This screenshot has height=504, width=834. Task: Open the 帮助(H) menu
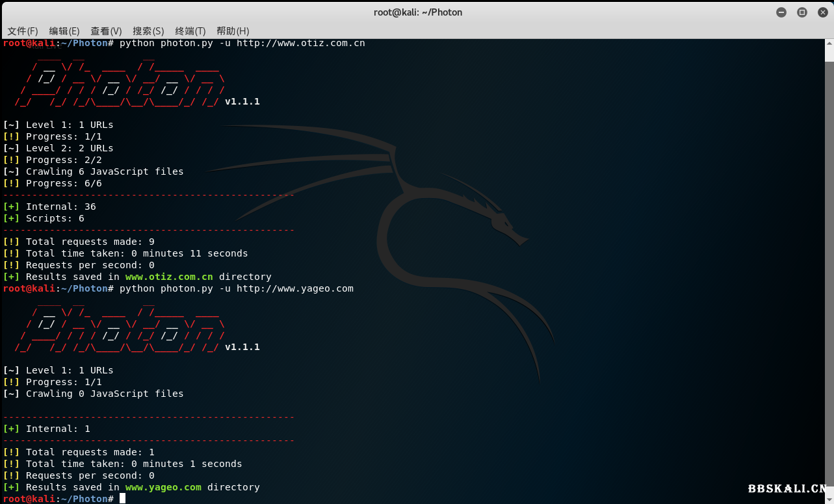pyautogui.click(x=233, y=31)
